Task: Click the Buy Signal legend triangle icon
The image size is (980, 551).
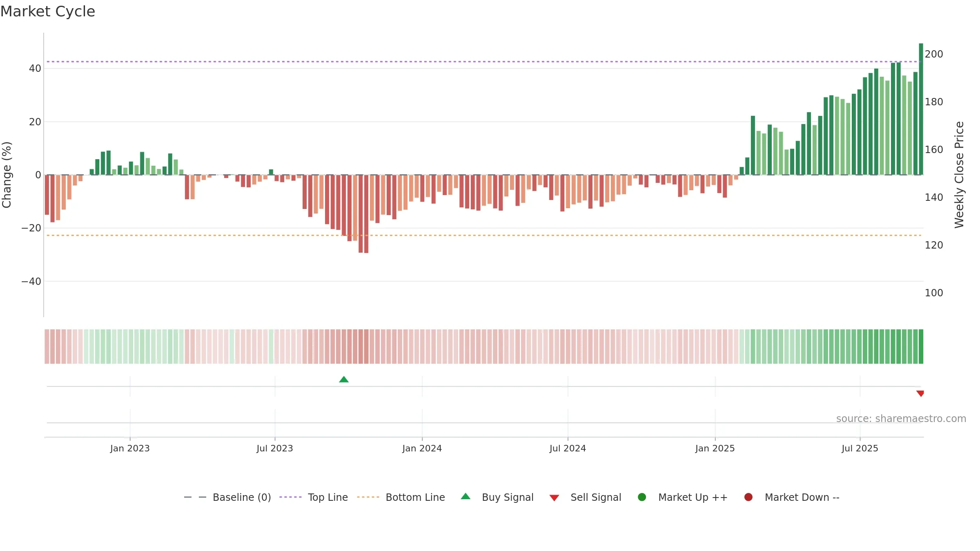Action: coord(465,496)
